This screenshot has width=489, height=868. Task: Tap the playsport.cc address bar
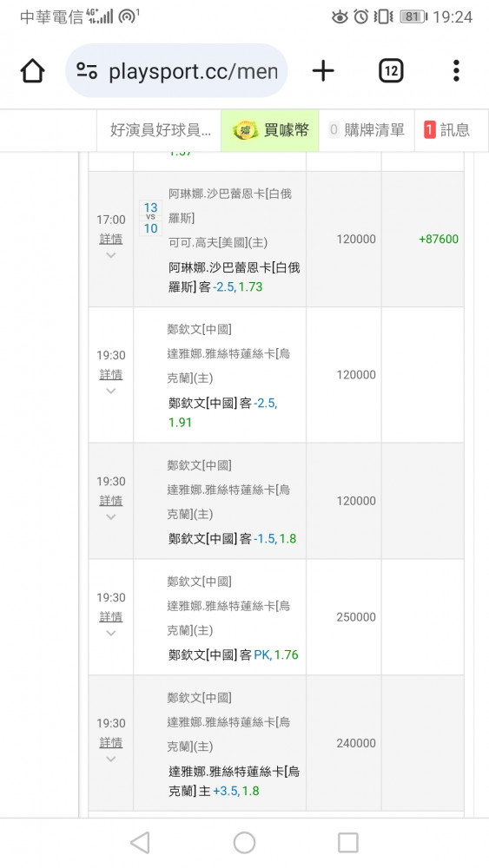point(176,71)
